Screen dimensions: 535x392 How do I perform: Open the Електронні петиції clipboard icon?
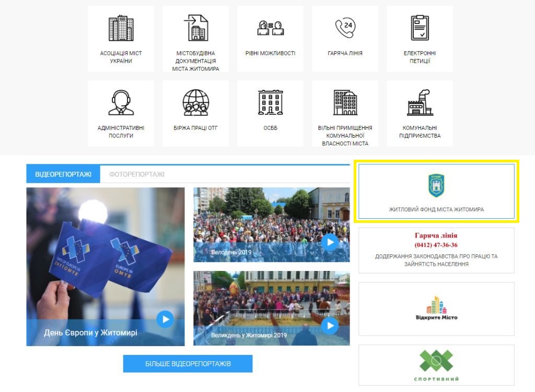coord(420,28)
